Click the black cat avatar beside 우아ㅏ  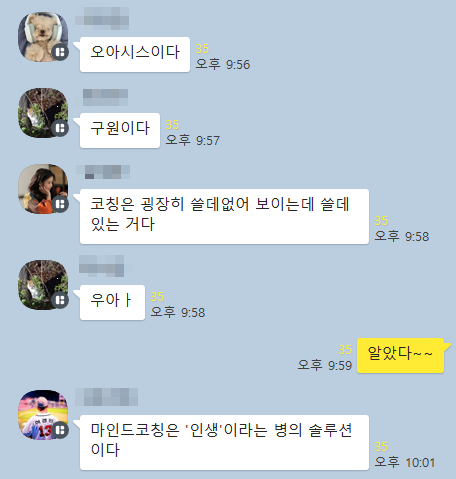[43, 285]
